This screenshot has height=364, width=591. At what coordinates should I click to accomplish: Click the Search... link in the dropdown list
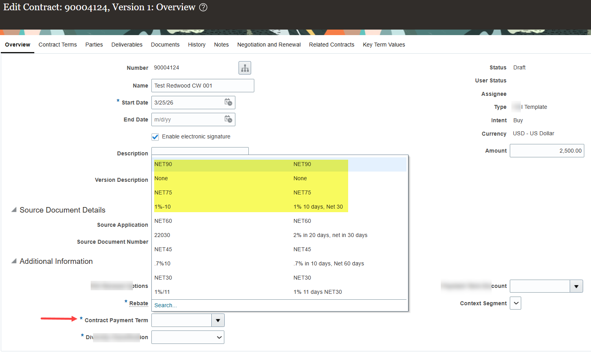click(x=166, y=305)
